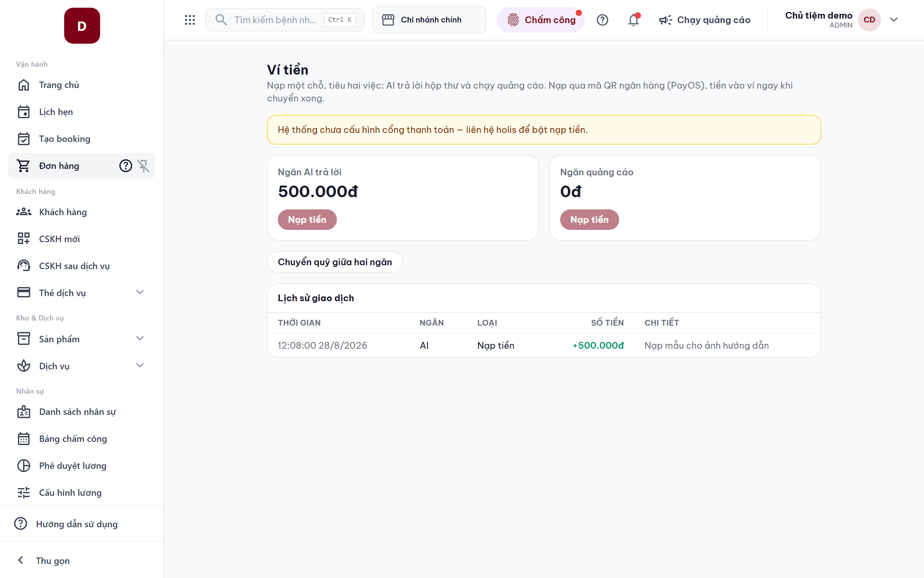Open Cấu hình lương sliders item

[82, 493]
